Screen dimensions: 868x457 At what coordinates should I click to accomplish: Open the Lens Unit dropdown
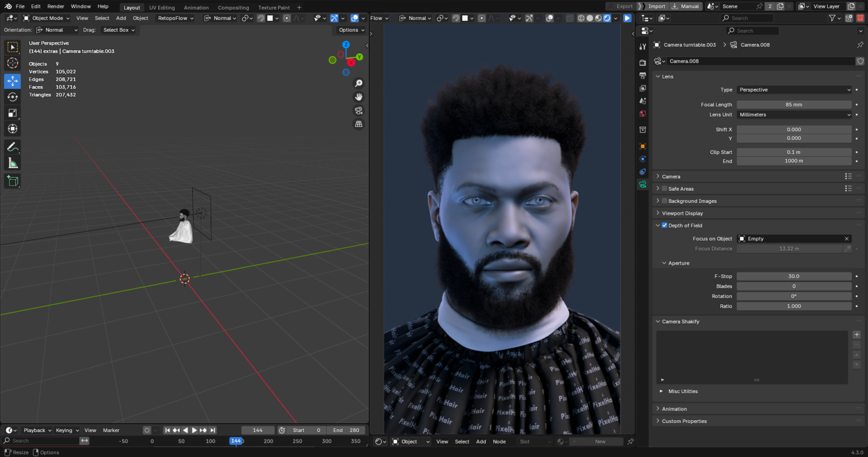pyautogui.click(x=793, y=114)
